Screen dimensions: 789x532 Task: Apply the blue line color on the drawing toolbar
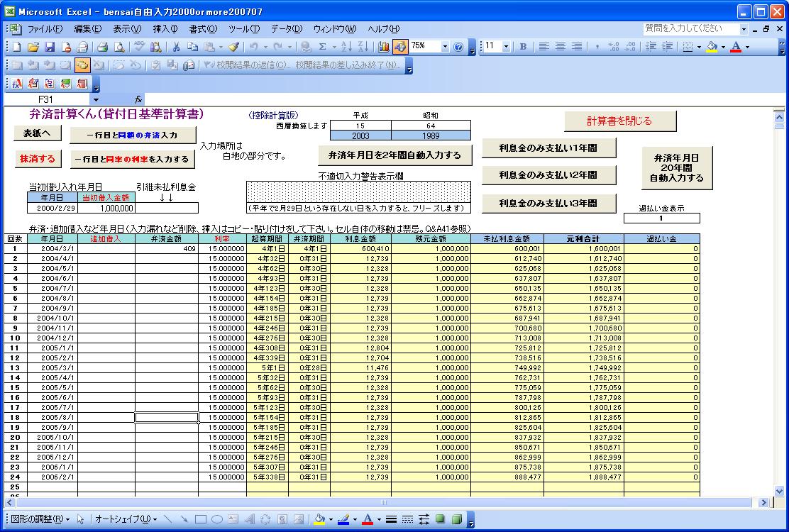point(343,519)
